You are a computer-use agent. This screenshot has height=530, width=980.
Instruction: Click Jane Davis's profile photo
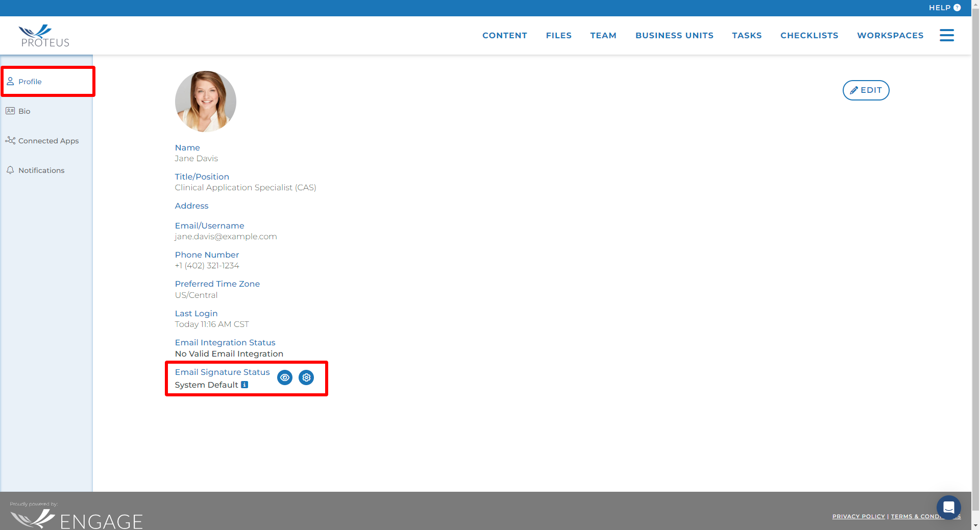tap(205, 101)
